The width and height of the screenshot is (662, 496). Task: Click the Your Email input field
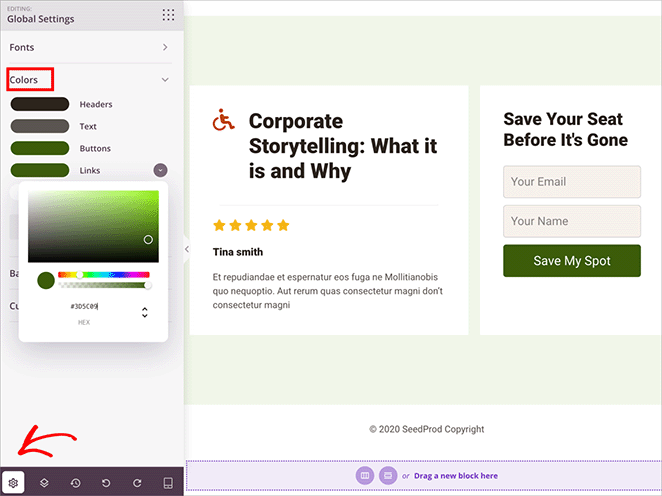click(571, 182)
